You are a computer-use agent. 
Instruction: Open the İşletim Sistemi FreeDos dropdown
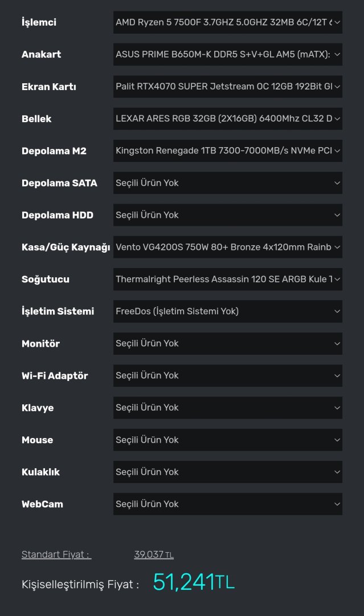228,311
